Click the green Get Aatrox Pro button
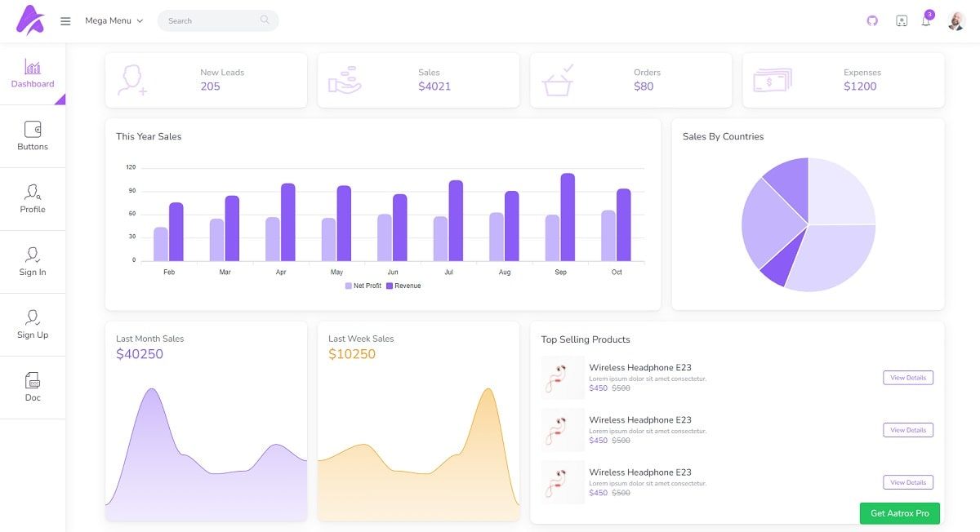This screenshot has width=980, height=532. (898, 513)
